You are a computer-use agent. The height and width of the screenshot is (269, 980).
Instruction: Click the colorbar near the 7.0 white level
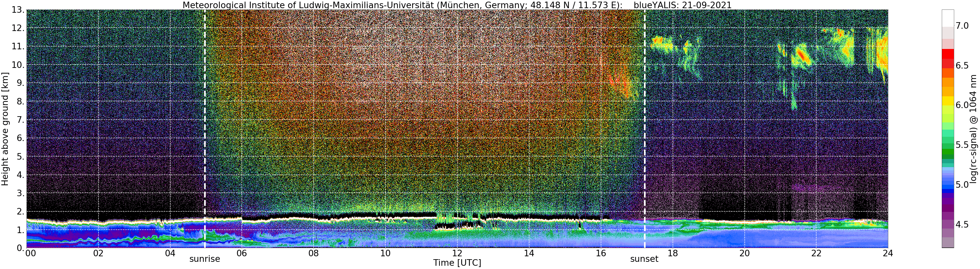948,18
